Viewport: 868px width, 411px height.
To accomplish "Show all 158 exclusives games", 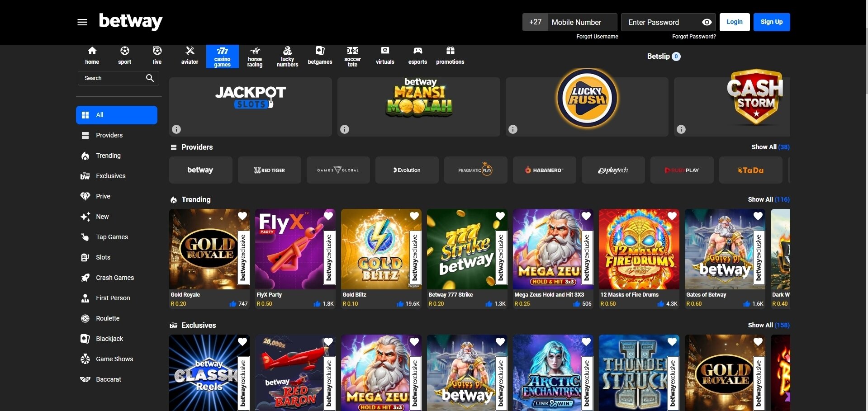I will (x=768, y=325).
